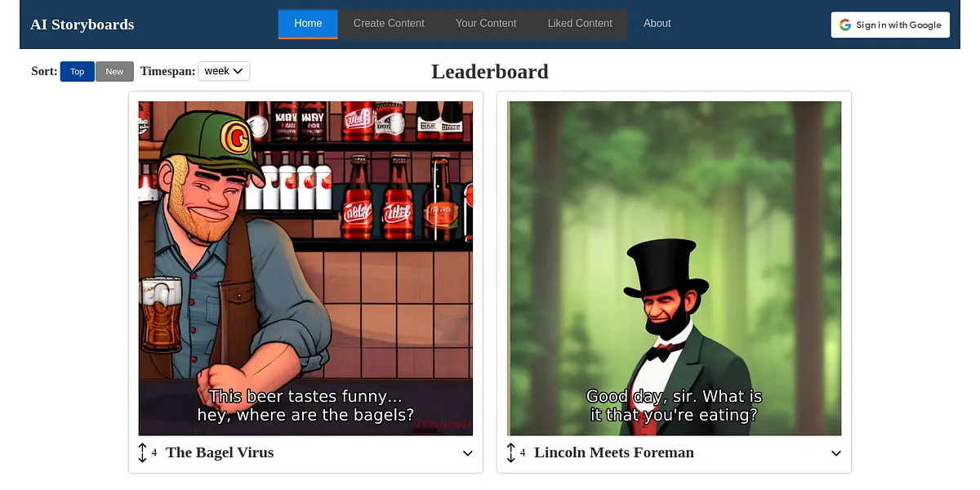Click the Google G logo icon
This screenshot has height=490, width=980.
click(x=845, y=24)
